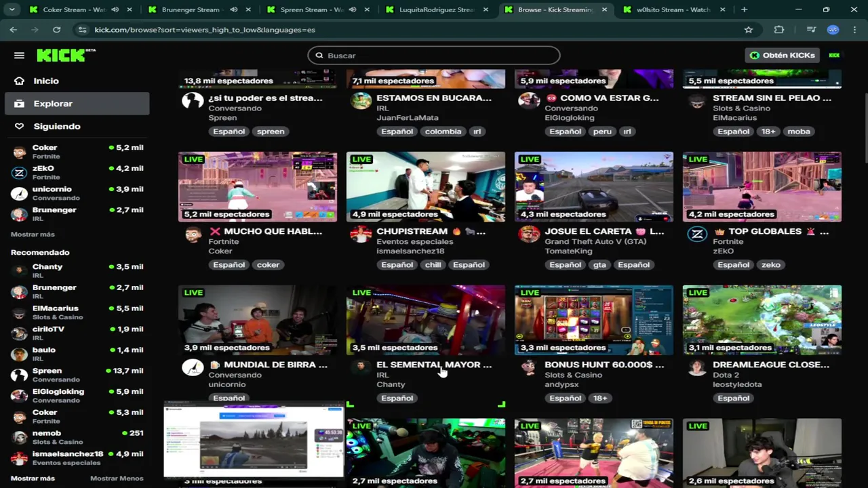Open the CHUPISTREAM stream thumbnail
868x488 pixels.
(x=426, y=187)
